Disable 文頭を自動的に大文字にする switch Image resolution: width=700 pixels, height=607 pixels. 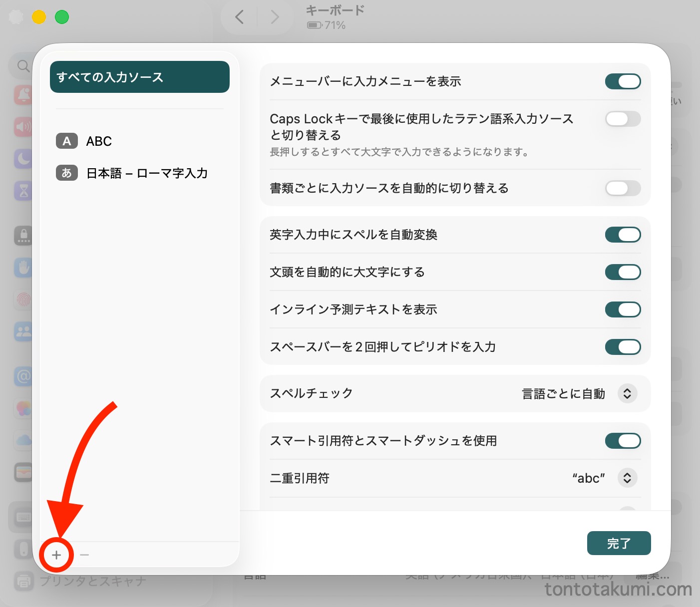(x=623, y=272)
